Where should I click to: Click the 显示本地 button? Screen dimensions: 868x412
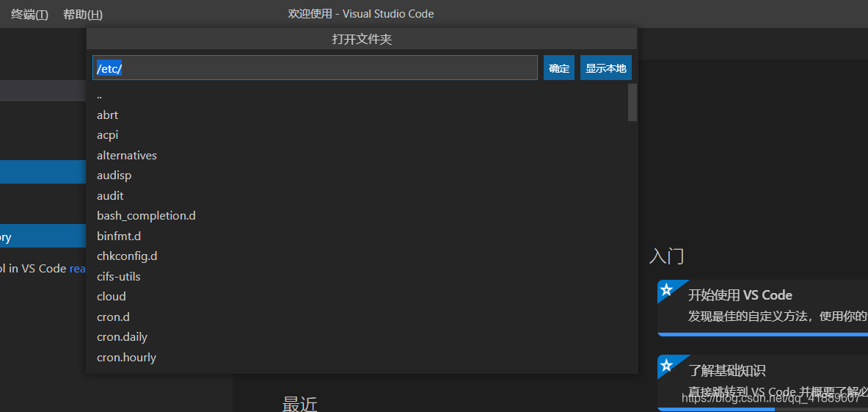tap(606, 68)
